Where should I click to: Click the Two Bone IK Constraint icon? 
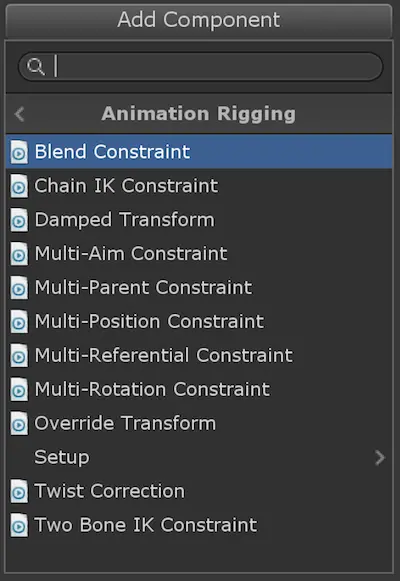tap(19, 525)
